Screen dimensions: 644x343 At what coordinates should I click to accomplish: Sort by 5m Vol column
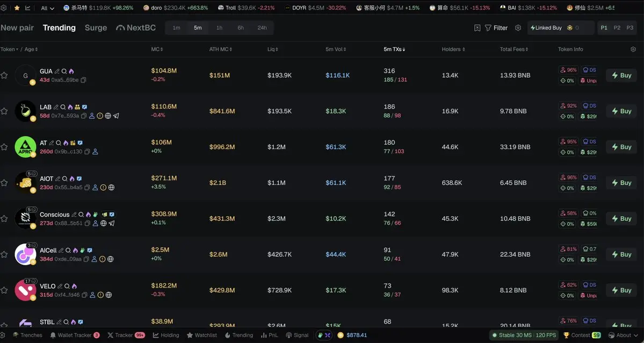coord(336,49)
